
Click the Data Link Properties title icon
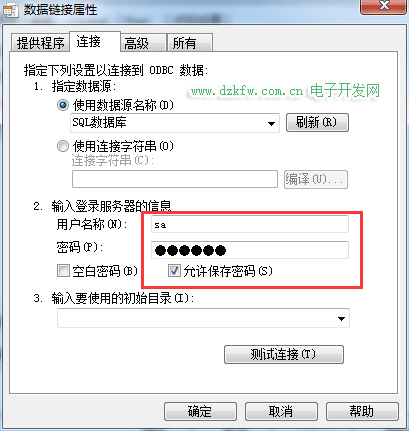pyautogui.click(x=10, y=9)
